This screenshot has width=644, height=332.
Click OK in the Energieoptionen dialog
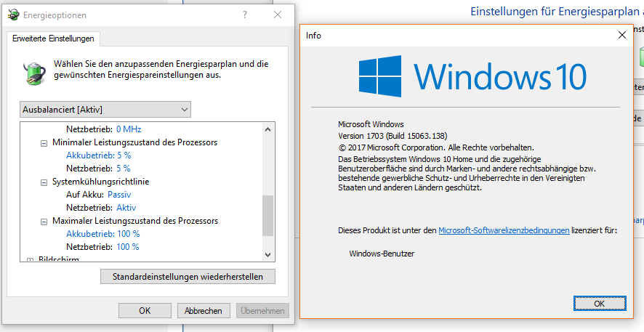pyautogui.click(x=145, y=311)
